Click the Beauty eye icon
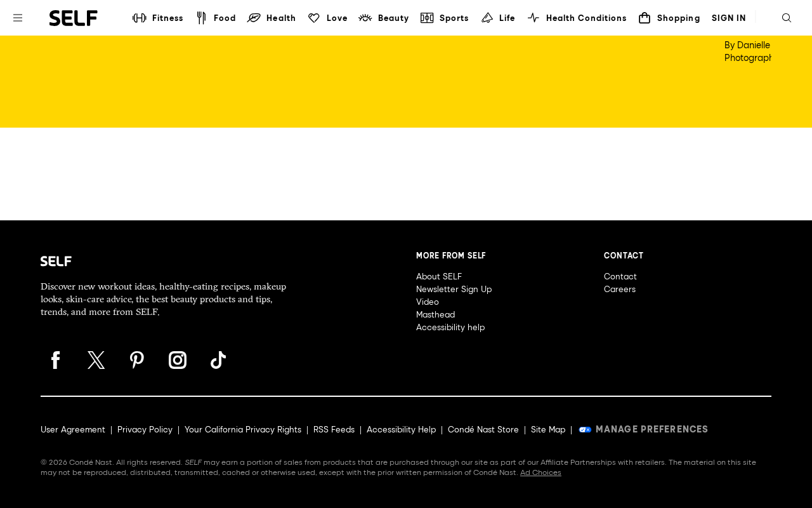The width and height of the screenshot is (812, 508). (x=365, y=18)
